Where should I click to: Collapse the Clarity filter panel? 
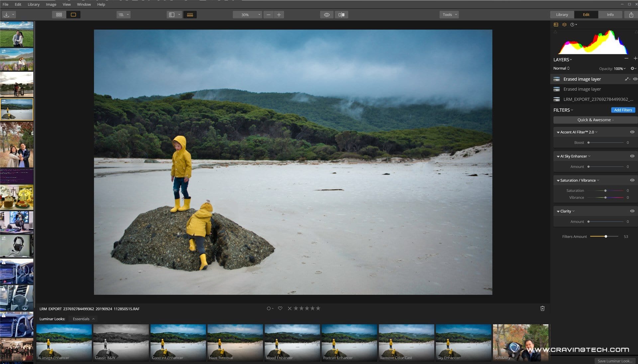click(x=558, y=212)
